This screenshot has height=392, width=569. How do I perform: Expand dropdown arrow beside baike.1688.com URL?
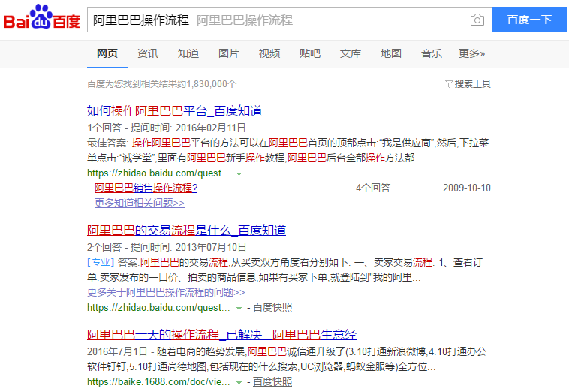click(239, 382)
